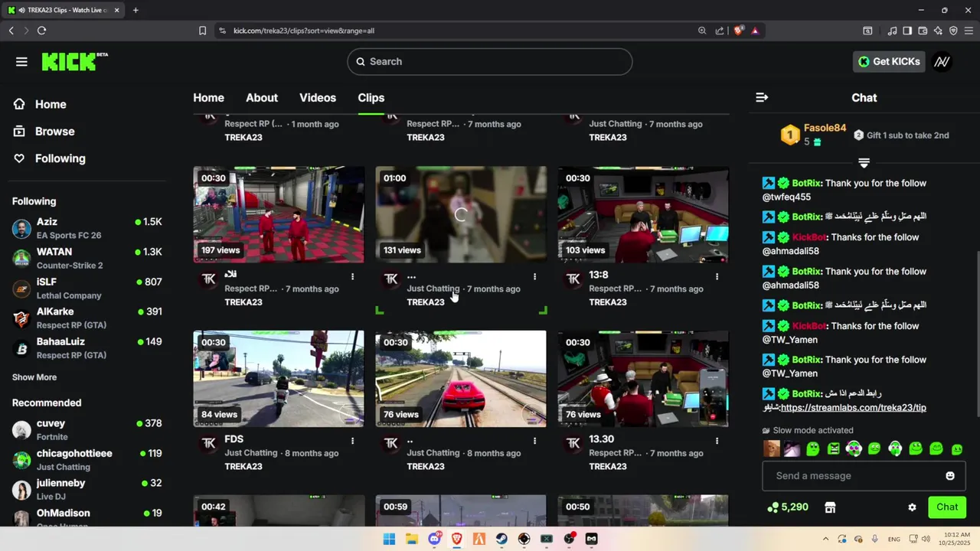
Task: Click the Get KICKs button
Action: tap(889, 62)
